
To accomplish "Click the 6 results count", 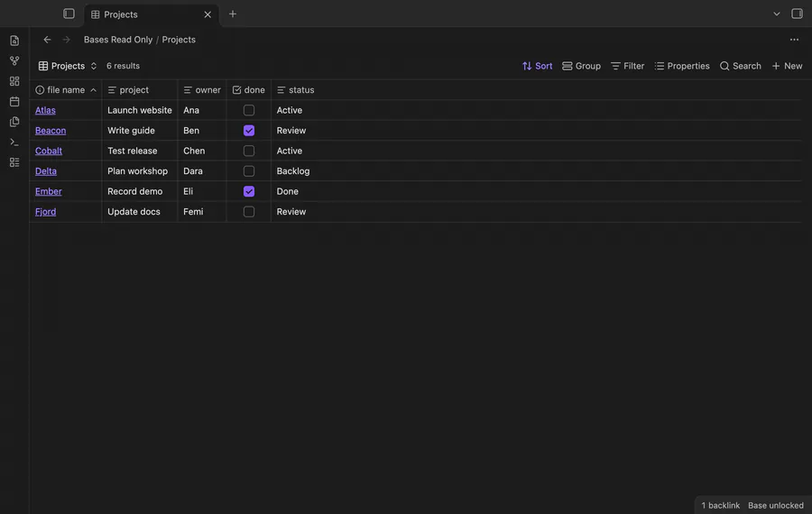I will pyautogui.click(x=123, y=66).
